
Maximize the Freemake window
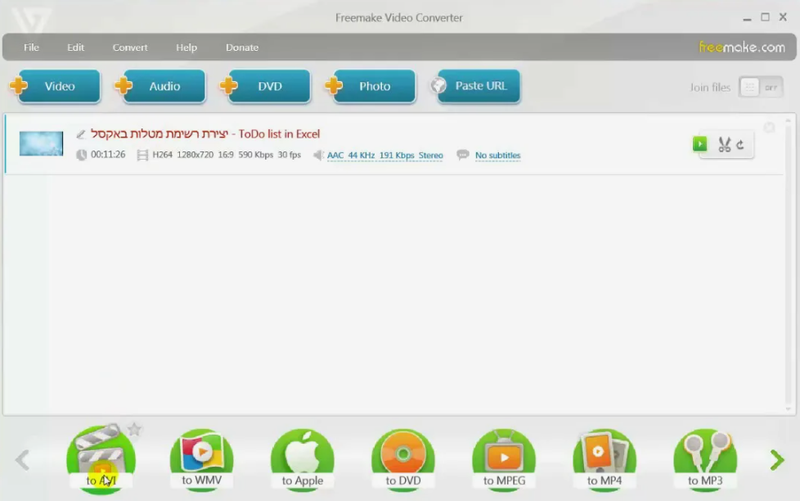click(765, 17)
